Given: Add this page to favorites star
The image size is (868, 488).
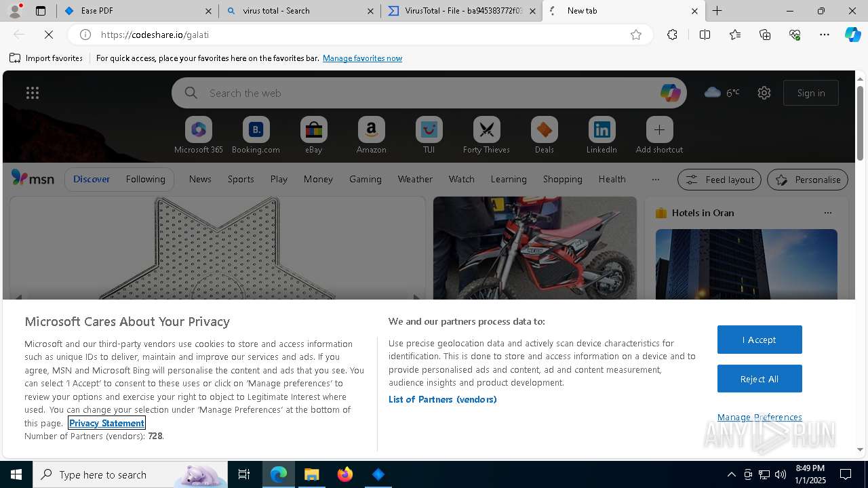Looking at the screenshot, I should tap(635, 35).
